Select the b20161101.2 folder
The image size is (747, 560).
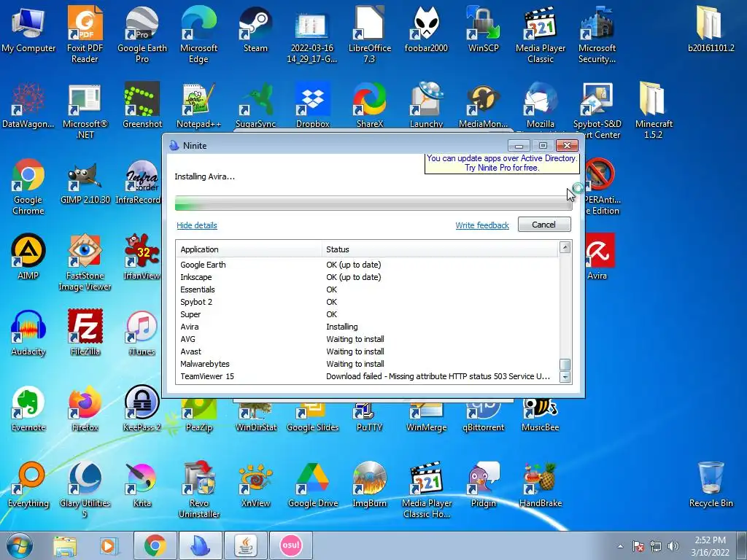click(711, 29)
